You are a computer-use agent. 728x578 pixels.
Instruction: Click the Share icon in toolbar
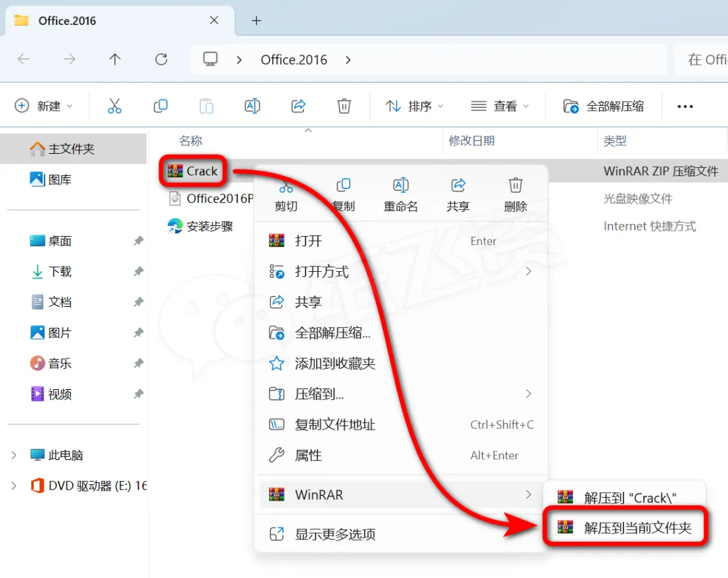(298, 106)
